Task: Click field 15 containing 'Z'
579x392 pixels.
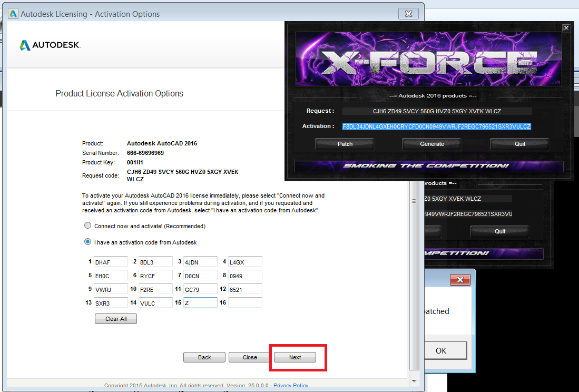Action: (200, 302)
